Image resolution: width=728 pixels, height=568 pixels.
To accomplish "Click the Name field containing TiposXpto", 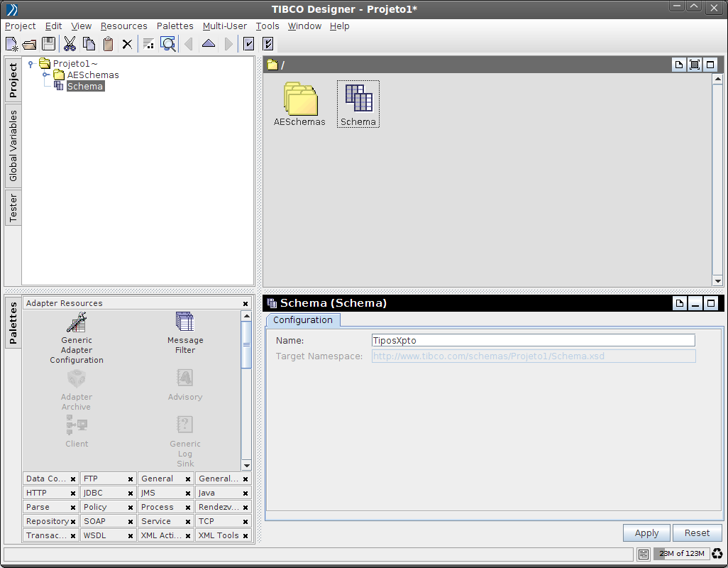I will click(533, 341).
